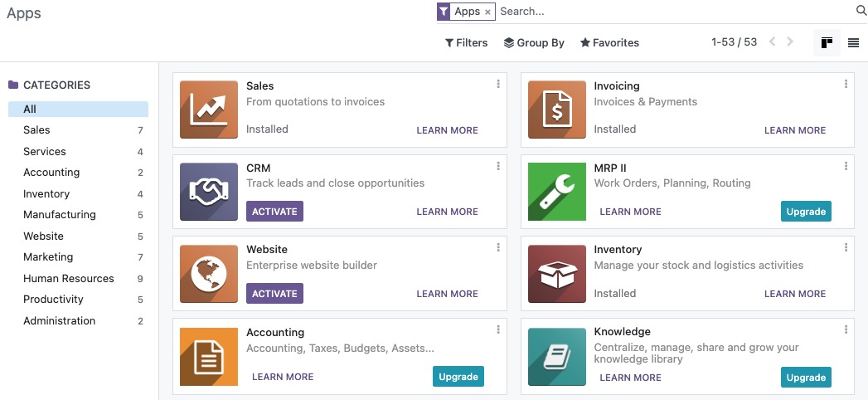Screen dimensions: 868x400
Task: Click Upgrade on the Knowledge card
Action: click(x=806, y=378)
